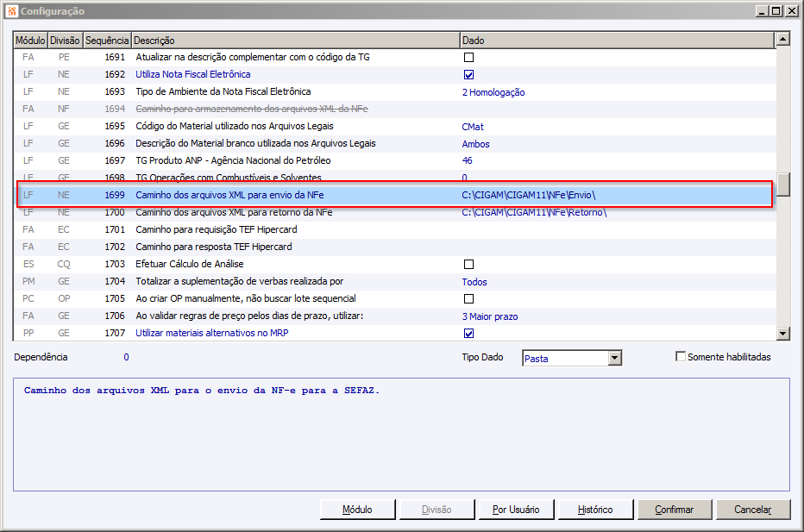
Task: Click the Descrição column header
Action: tap(295, 40)
